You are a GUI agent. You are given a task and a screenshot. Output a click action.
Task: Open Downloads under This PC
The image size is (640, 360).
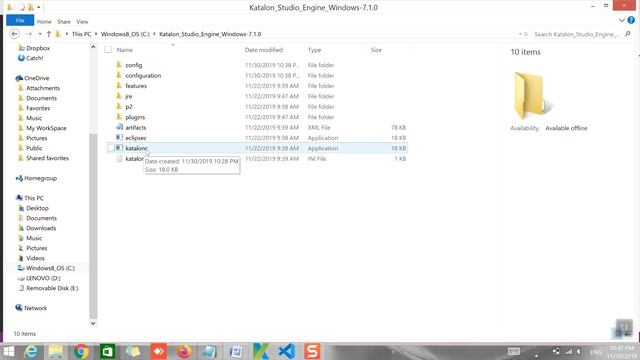coord(41,228)
